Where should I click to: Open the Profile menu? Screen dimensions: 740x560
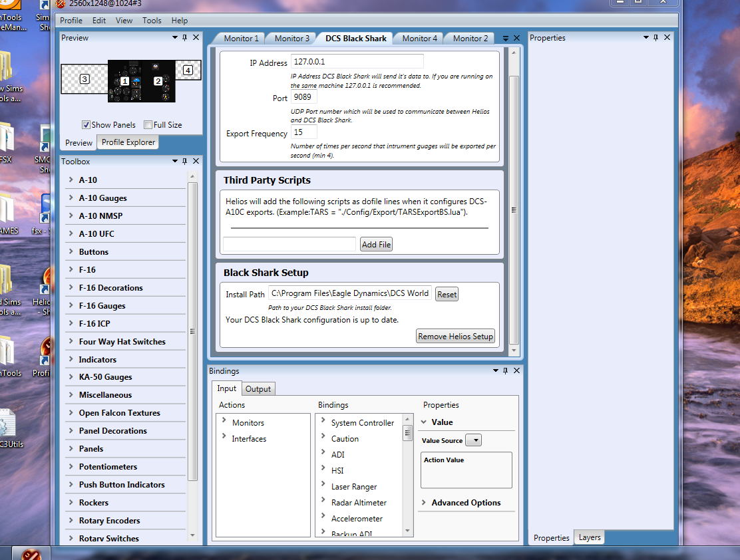(71, 21)
